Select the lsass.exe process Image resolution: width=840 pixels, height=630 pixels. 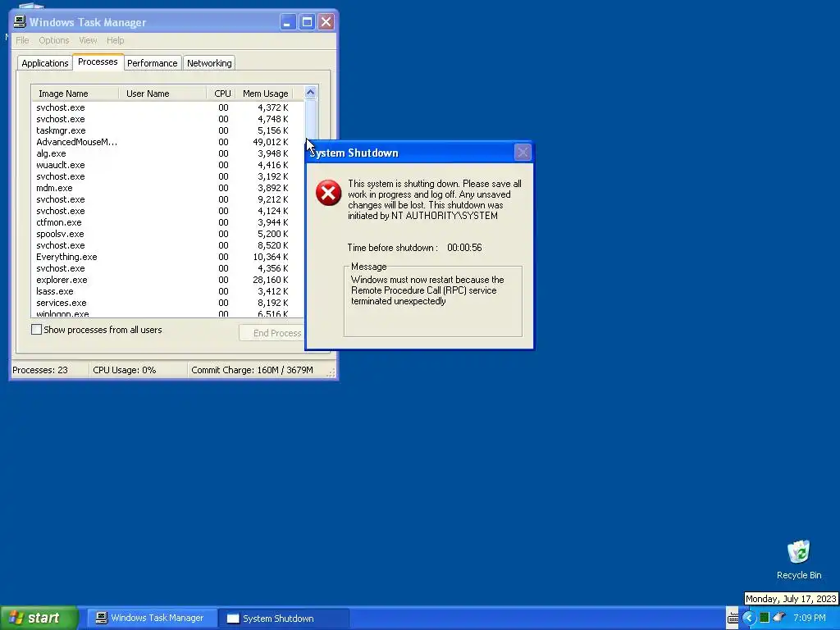tap(167, 291)
